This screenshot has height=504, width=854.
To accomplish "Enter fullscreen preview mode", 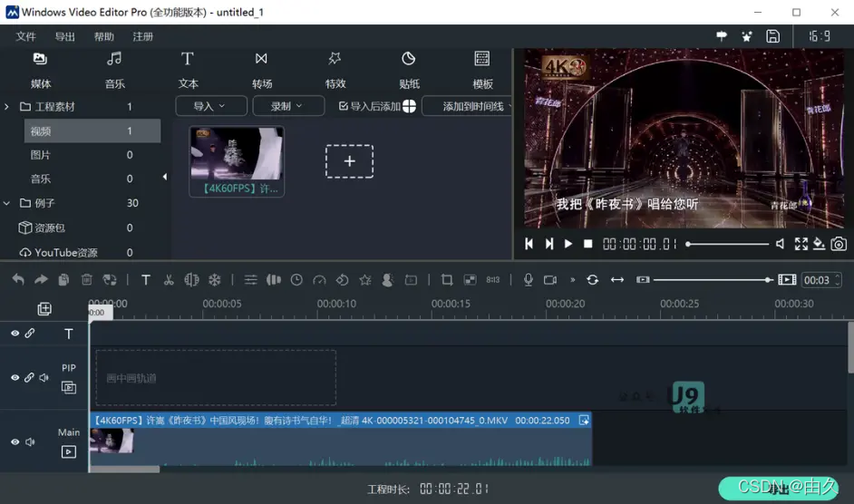I will point(801,244).
